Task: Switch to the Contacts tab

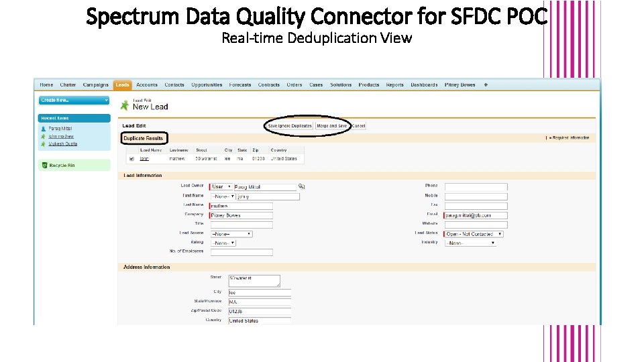Action: (x=174, y=85)
